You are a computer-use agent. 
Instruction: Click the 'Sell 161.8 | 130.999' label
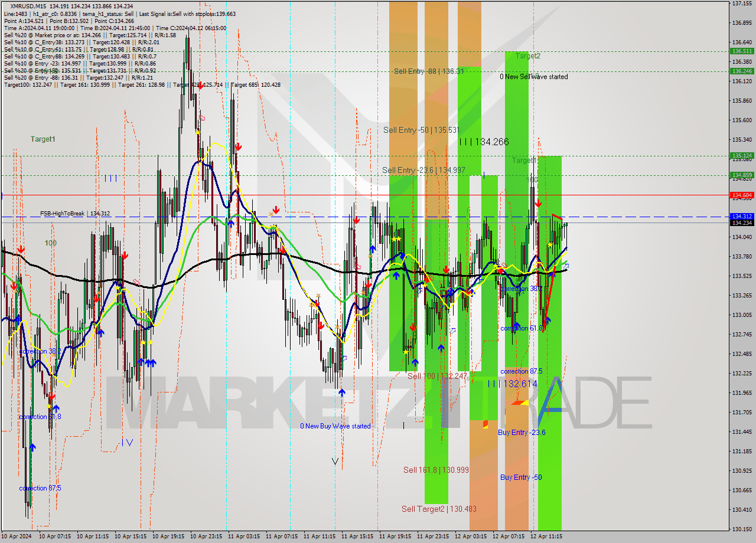click(436, 470)
